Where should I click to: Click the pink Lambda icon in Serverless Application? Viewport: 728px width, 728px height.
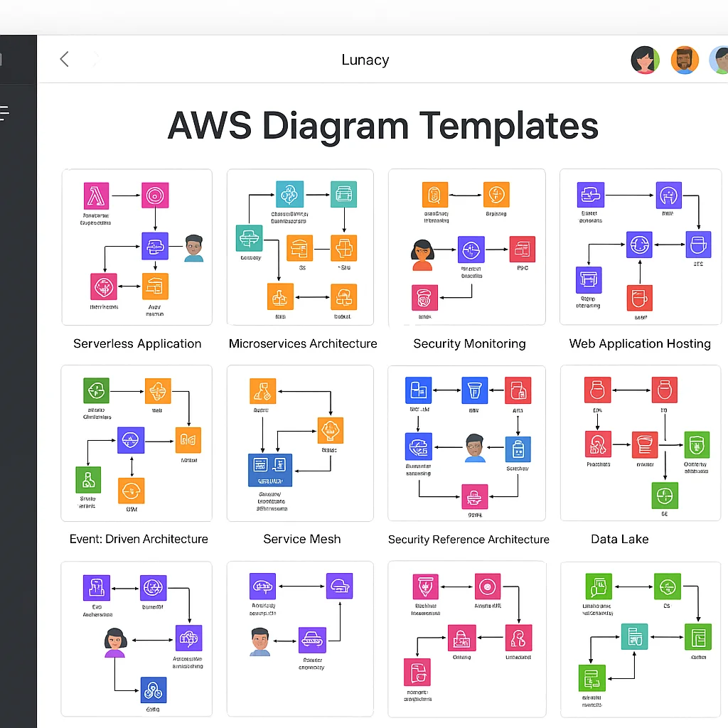click(96, 196)
